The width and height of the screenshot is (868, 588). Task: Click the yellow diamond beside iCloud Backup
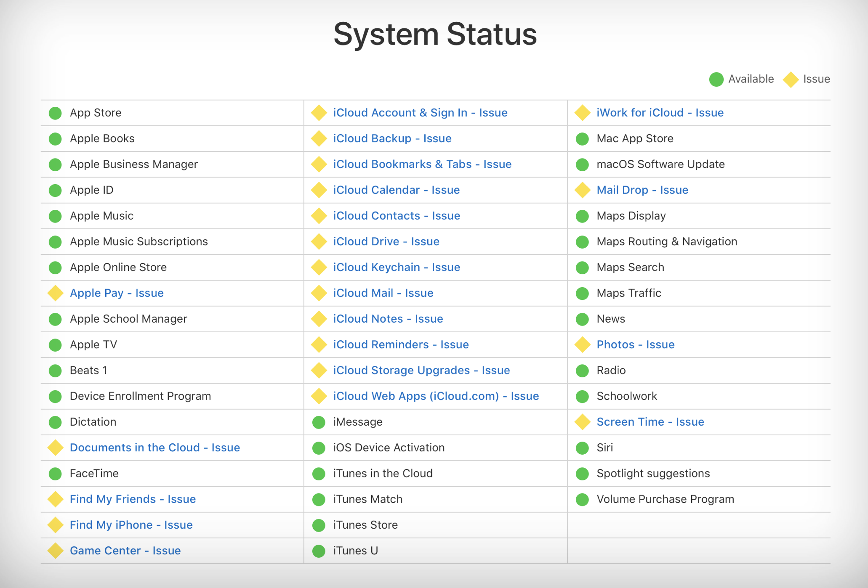319,139
